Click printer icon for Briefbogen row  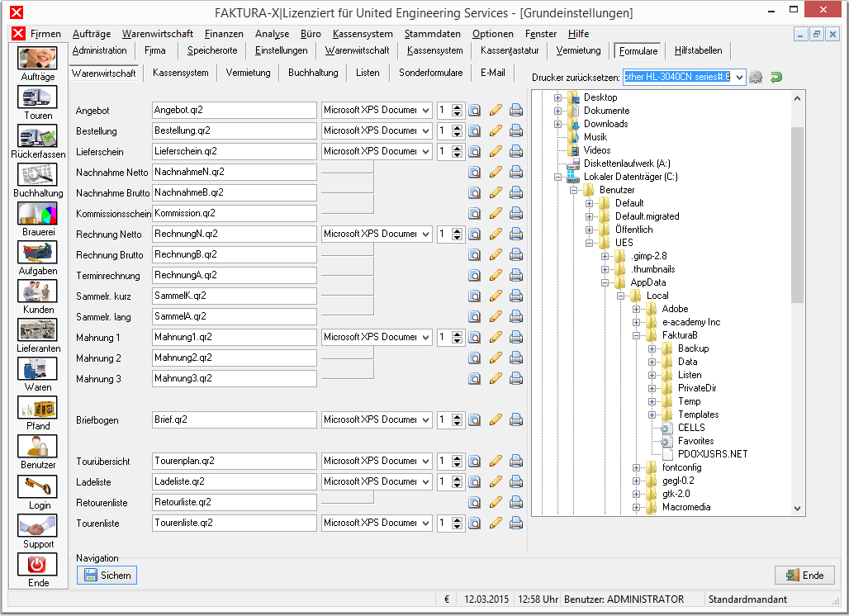coord(516,420)
